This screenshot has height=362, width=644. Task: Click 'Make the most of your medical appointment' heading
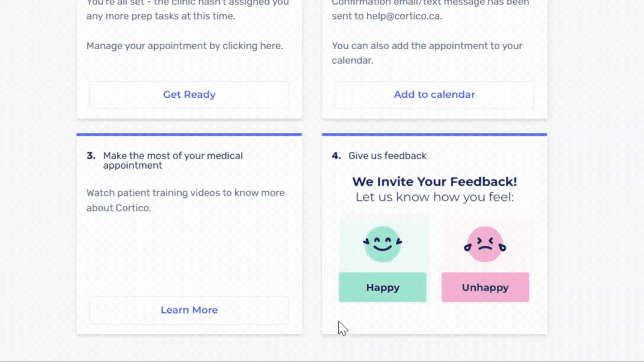coord(173,160)
